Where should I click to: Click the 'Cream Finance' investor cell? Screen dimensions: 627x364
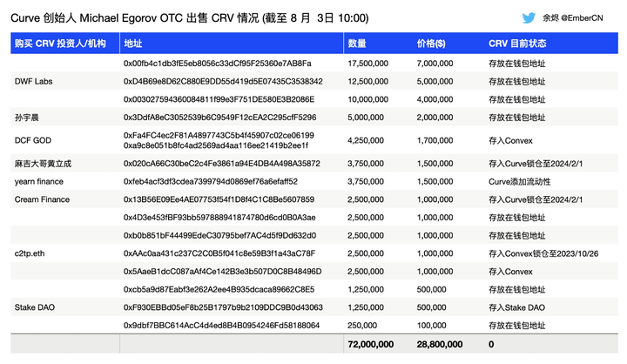[42, 199]
